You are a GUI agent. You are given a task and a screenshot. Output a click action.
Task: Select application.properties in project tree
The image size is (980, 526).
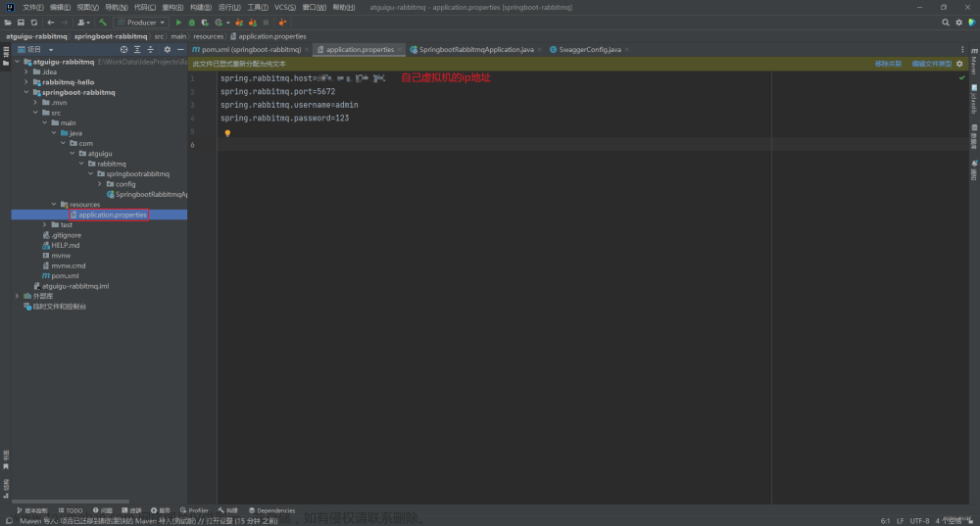point(113,215)
